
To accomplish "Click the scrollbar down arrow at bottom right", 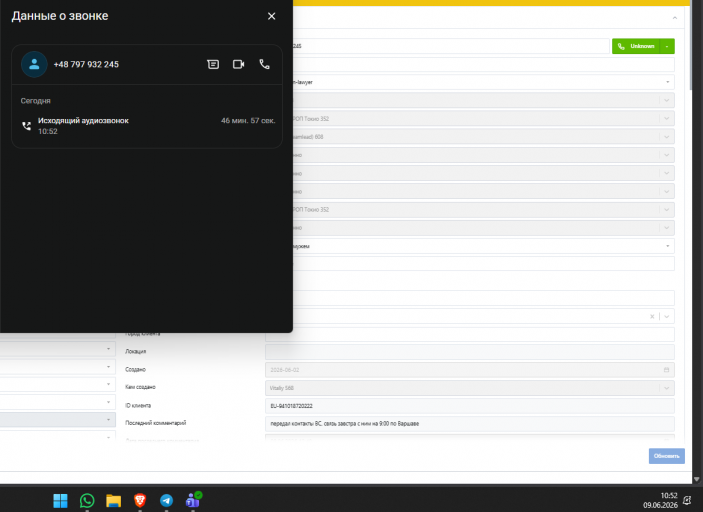I will coord(696,479).
